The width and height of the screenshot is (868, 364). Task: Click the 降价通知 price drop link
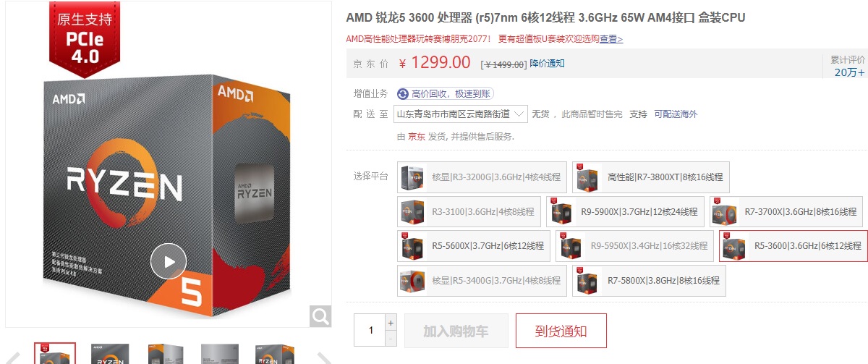click(547, 64)
